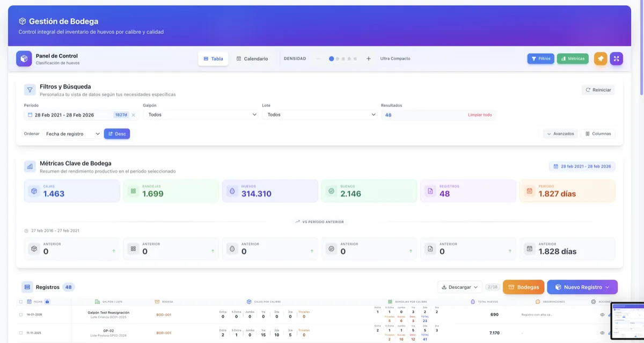The height and width of the screenshot is (343, 644).
Task: Clear the period date range with the X
Action: click(134, 115)
